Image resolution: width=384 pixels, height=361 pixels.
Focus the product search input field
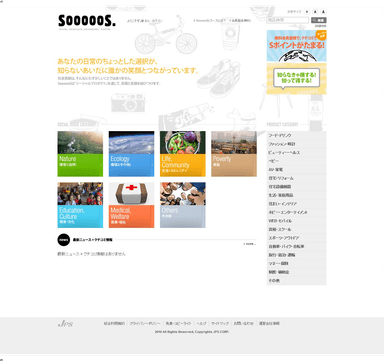click(x=288, y=20)
